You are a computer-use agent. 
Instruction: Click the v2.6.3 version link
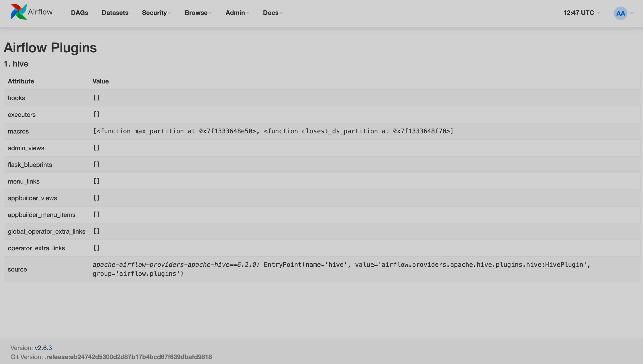pos(43,348)
